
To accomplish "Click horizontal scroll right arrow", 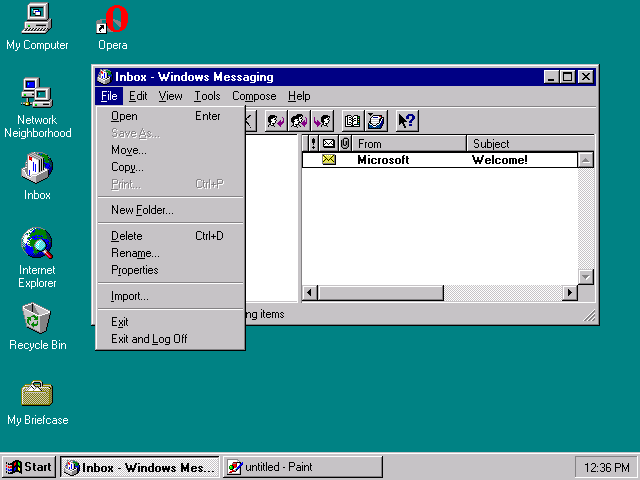I will pos(570,293).
